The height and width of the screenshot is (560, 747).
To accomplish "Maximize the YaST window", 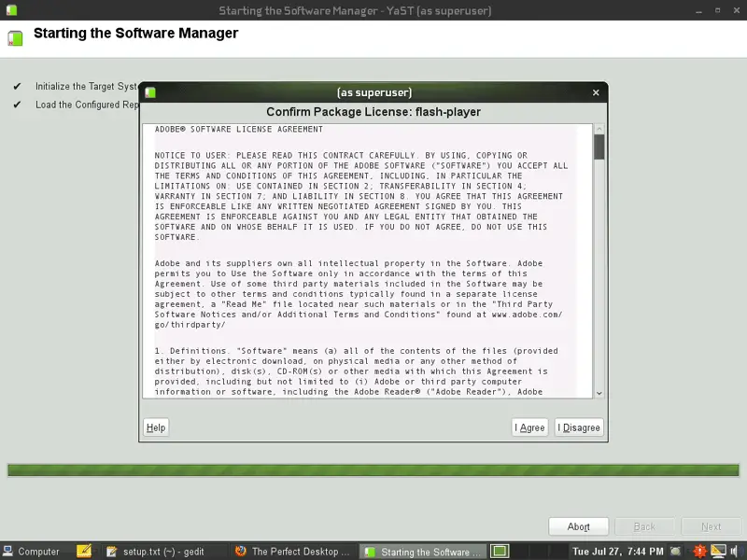I will 717,10.
